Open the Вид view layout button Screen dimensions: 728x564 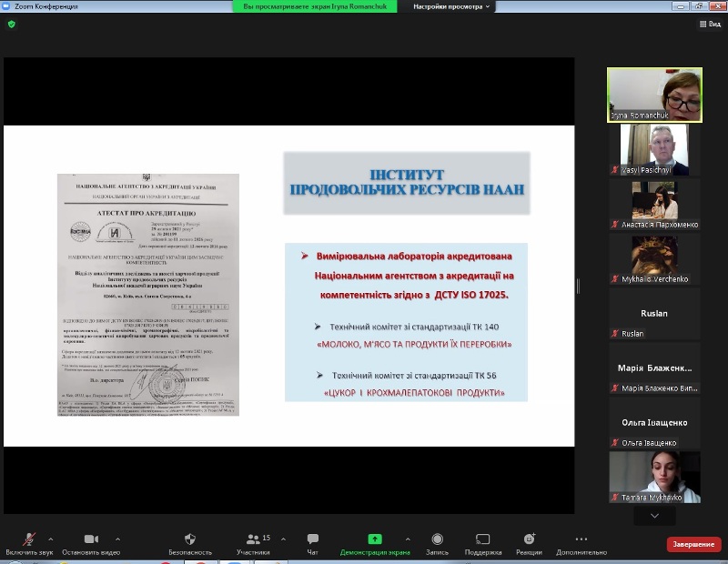coord(710,25)
